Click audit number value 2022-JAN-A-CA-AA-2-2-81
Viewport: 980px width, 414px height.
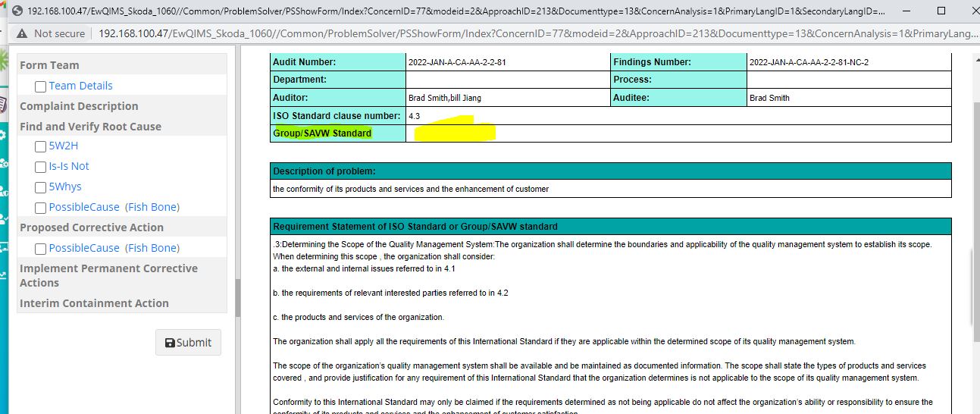[x=457, y=62]
